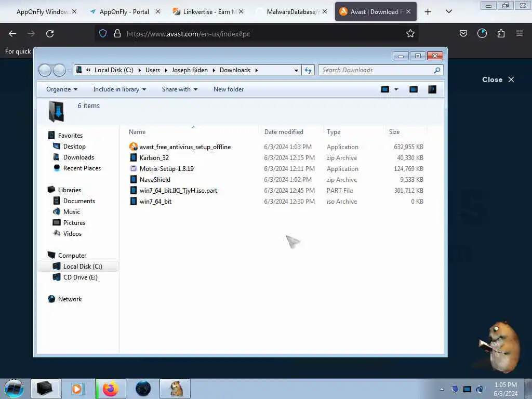The width and height of the screenshot is (532, 399).
Task: Click the refresh button beside address bar
Action: (x=308, y=70)
